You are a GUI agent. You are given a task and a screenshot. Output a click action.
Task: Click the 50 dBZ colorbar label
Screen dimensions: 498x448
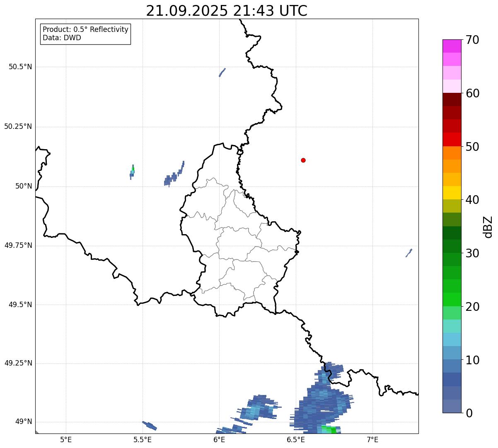472,147
